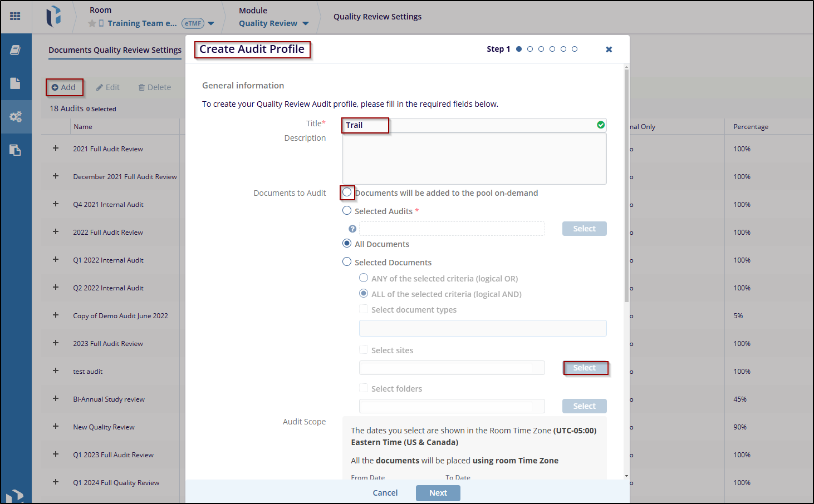Open Documents Quality Review Settings tab
This screenshot has height=504, width=814.
click(x=115, y=50)
